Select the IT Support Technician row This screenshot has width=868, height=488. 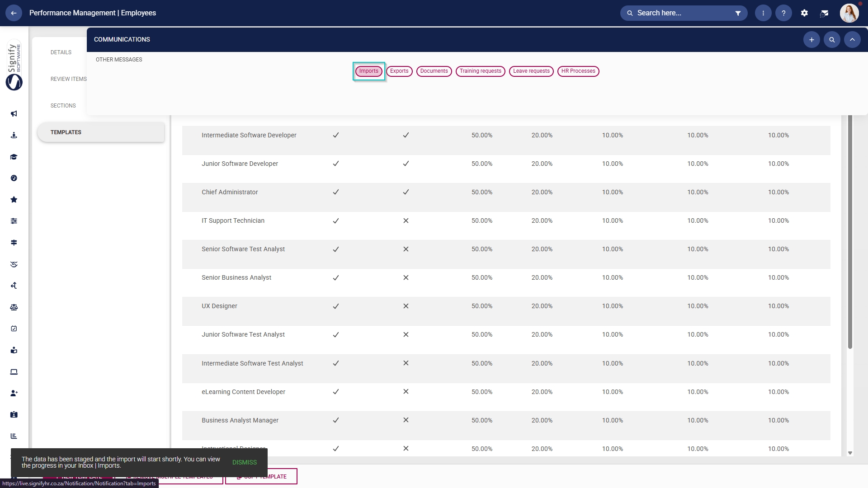(x=506, y=226)
